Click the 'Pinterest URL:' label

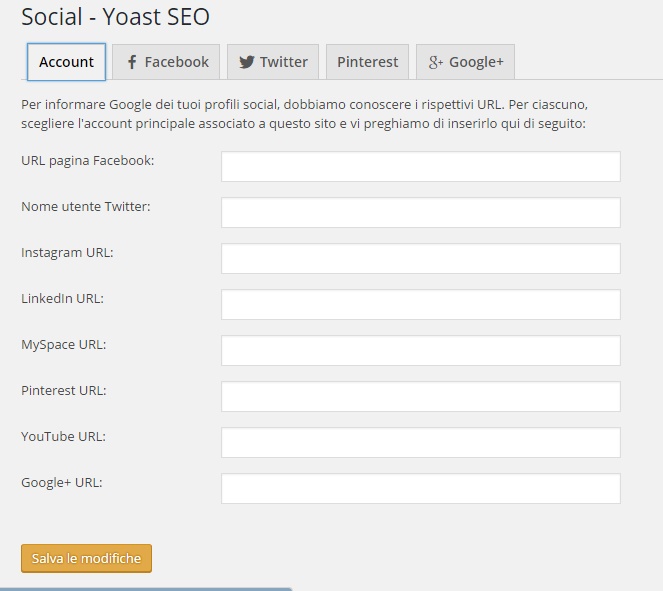pos(64,390)
